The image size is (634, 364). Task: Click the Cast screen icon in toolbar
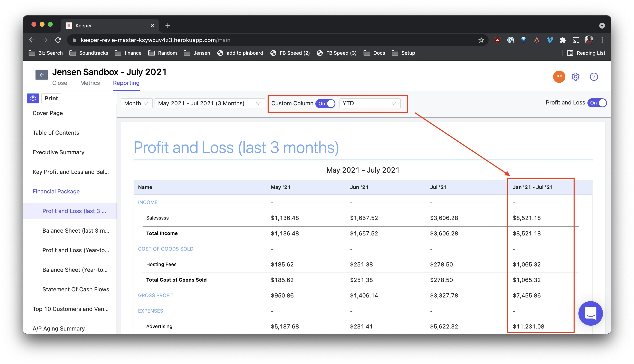point(576,40)
